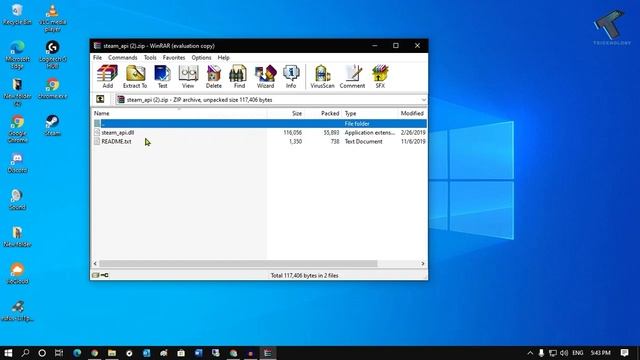The height and width of the screenshot is (360, 640).
Task: Open the File menu
Action: point(97,58)
